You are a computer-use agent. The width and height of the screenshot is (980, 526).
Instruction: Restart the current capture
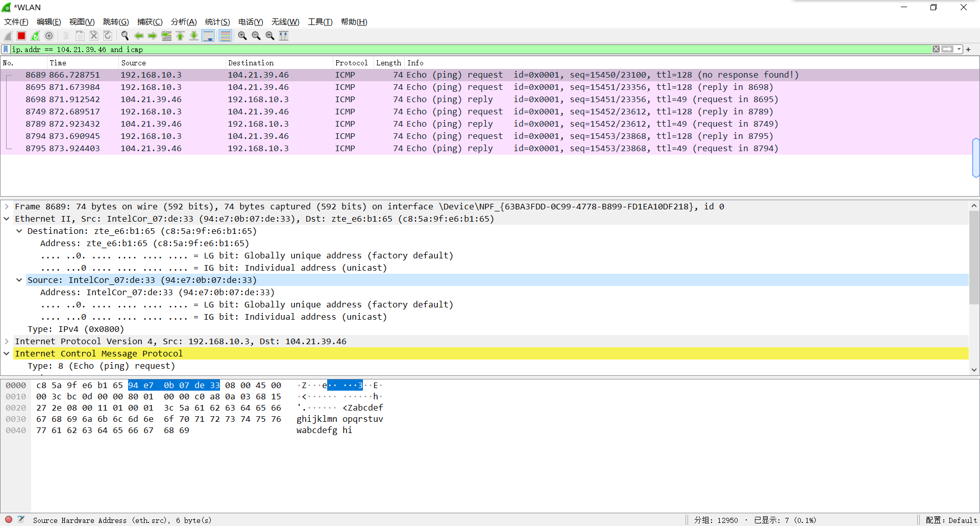(35, 36)
